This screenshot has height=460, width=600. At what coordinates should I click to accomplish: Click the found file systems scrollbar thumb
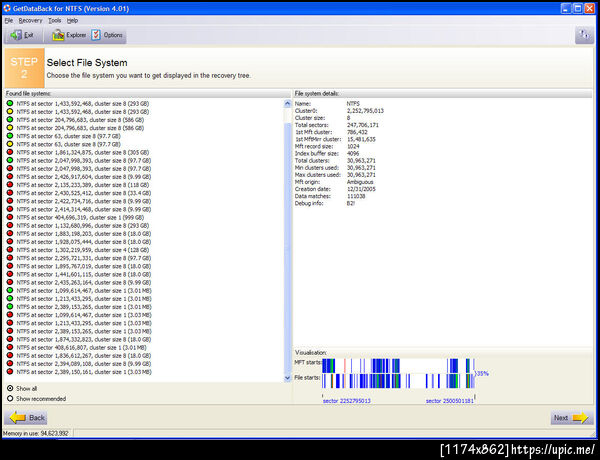pyautogui.click(x=288, y=249)
